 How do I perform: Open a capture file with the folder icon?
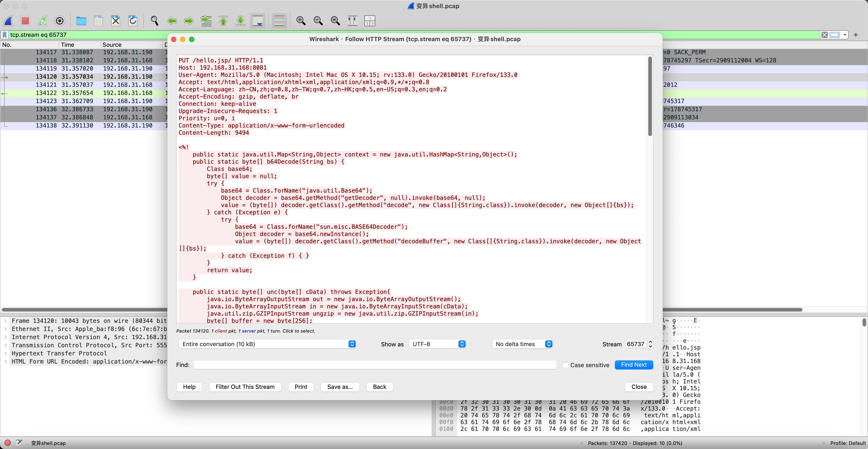81,21
